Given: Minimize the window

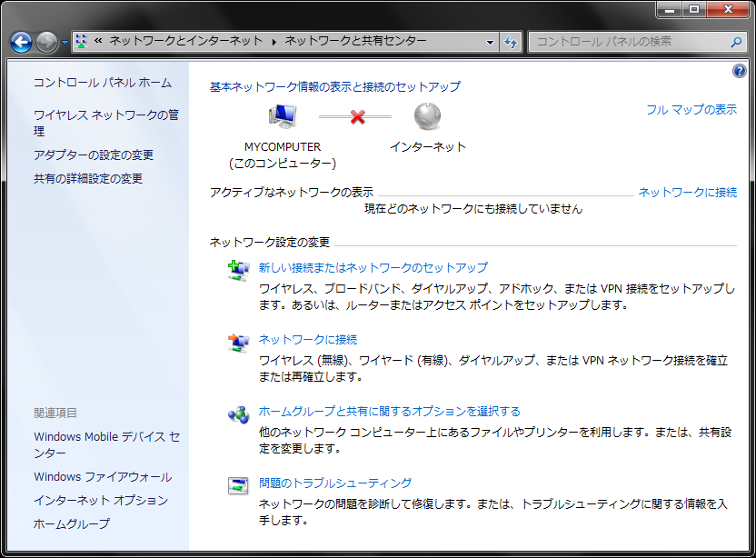Looking at the screenshot, I should tap(669, 9).
